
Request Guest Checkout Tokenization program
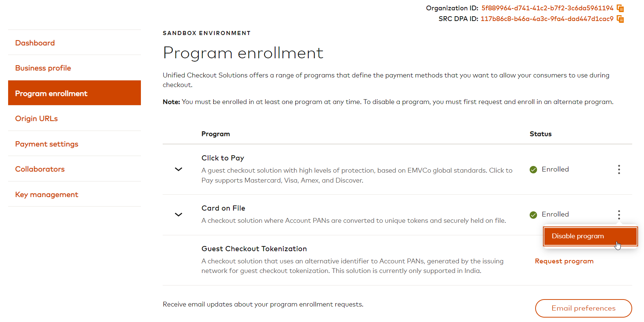pos(564,261)
